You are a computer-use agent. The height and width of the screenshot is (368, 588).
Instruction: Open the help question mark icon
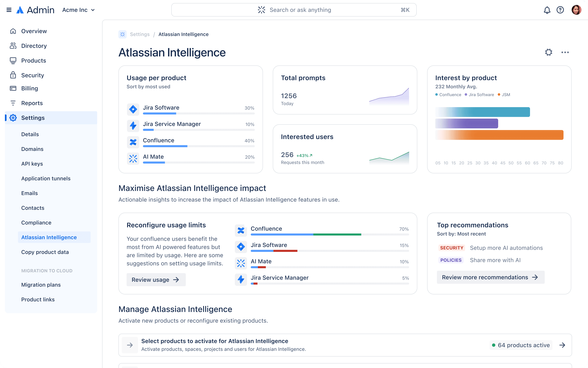point(560,10)
